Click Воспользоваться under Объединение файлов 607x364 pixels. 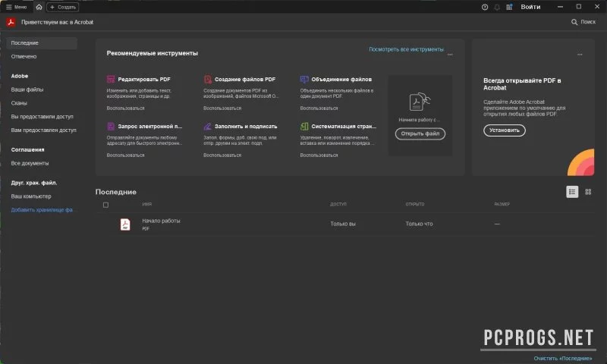click(319, 108)
